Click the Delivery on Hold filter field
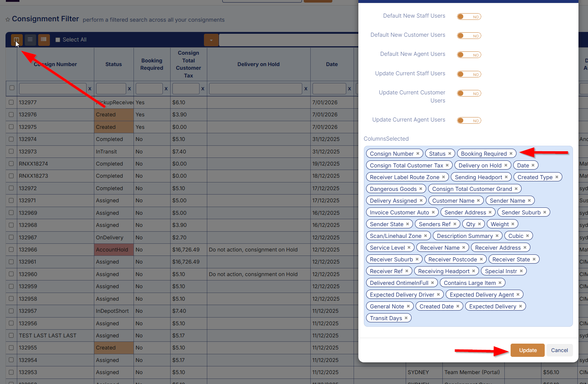The image size is (588, 384). pos(255,88)
